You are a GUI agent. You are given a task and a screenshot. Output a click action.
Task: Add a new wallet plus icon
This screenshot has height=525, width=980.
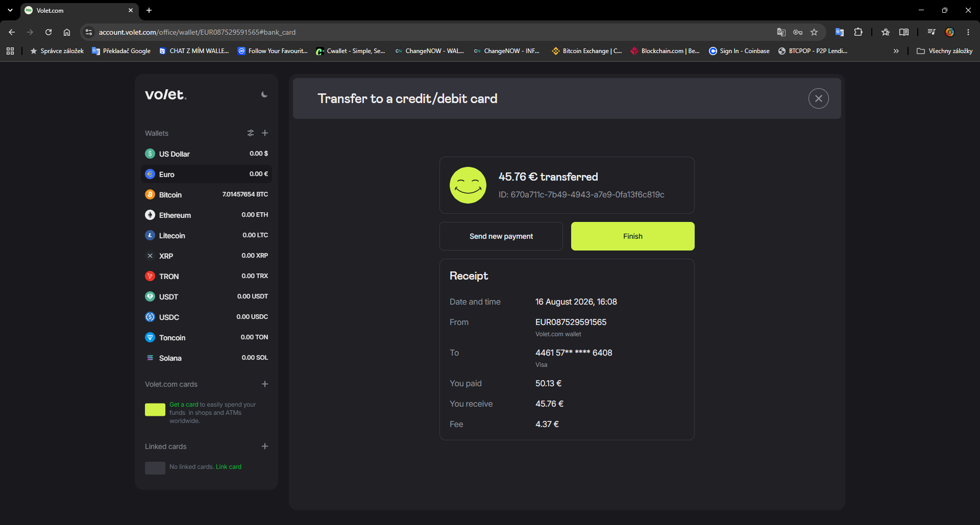coord(265,133)
